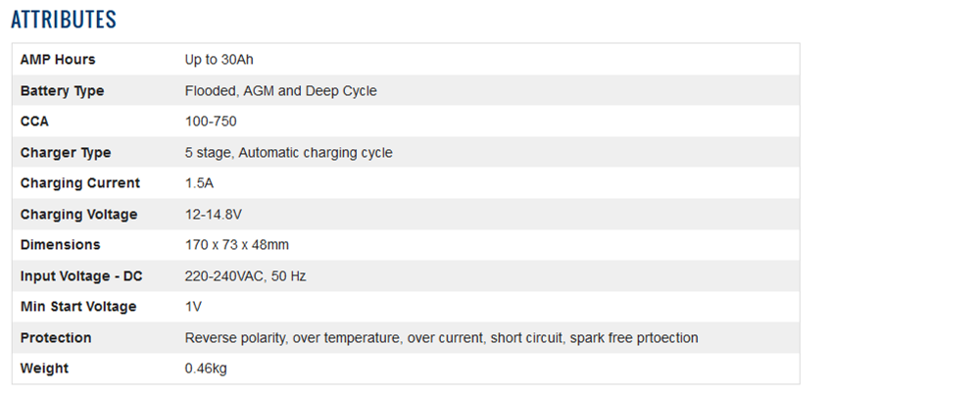
Task: Click the 100-750 CCA value
Action: [x=211, y=122]
